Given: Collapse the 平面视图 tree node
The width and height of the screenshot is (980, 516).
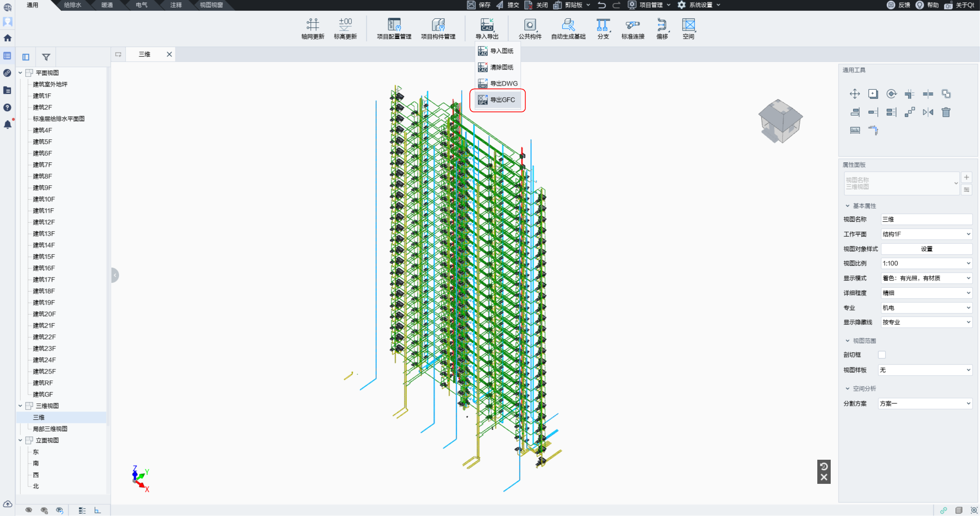Looking at the screenshot, I should click(x=20, y=73).
